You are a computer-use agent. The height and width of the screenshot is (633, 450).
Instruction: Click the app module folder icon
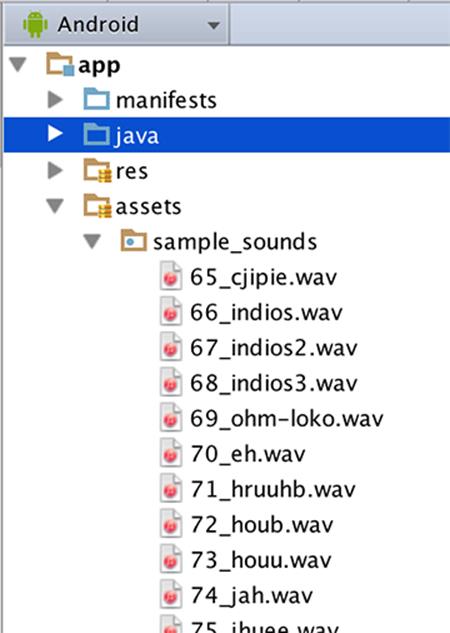(x=60, y=64)
